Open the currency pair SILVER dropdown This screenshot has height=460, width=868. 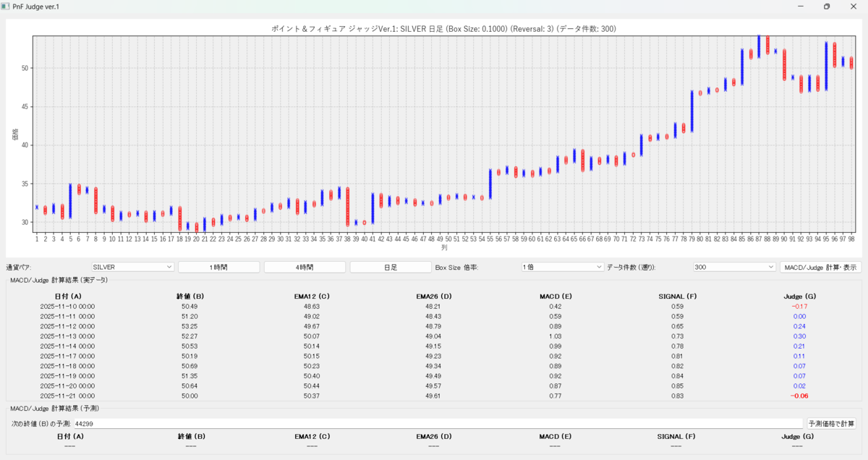[x=132, y=267]
